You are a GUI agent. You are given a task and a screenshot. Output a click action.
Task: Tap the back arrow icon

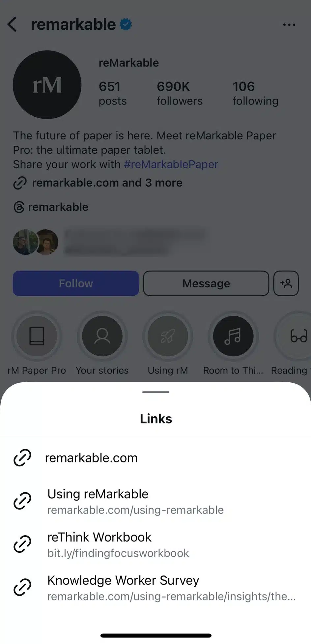[x=12, y=24]
